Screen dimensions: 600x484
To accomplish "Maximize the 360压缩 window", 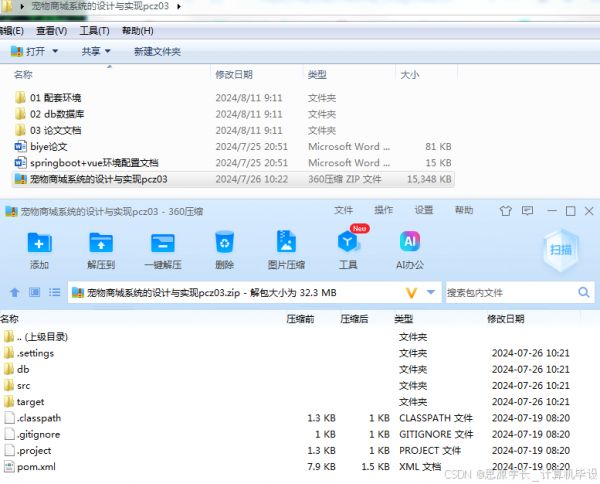I will click(x=570, y=211).
